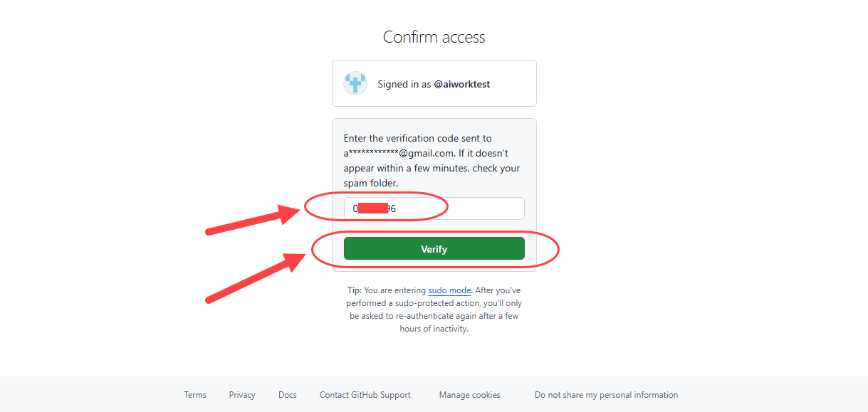Click the hours of inactivity text line
The image size is (868, 412).
point(434,329)
